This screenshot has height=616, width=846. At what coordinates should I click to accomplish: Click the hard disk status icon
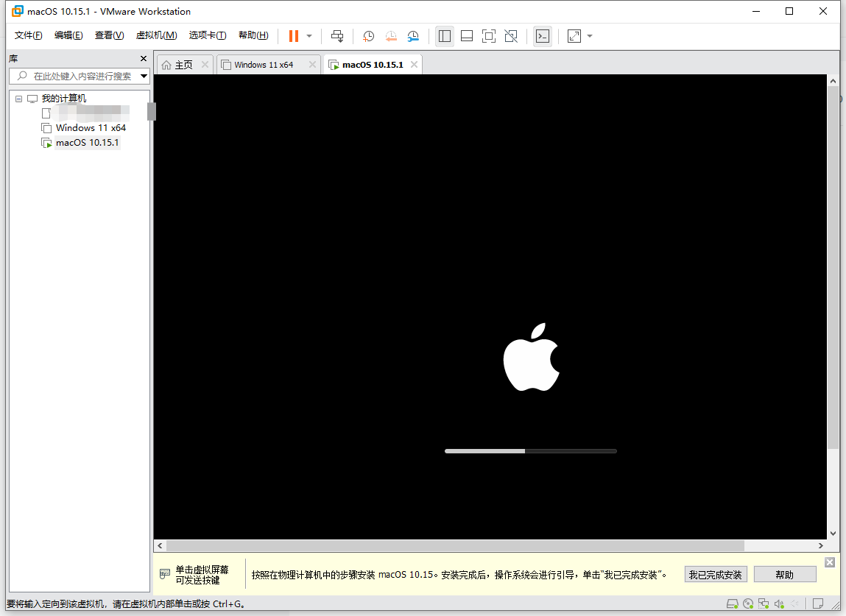pos(732,603)
